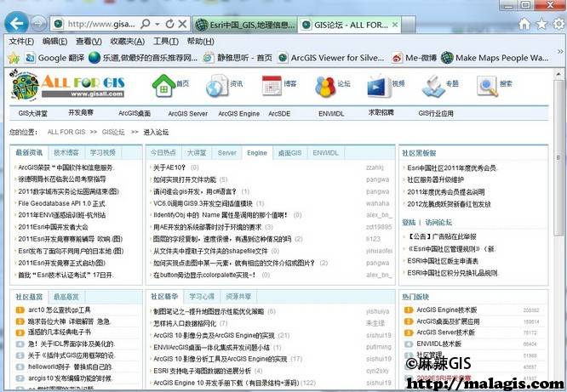Open the browser Tools gear icon
This screenshot has width=567, height=392.
[x=558, y=24]
